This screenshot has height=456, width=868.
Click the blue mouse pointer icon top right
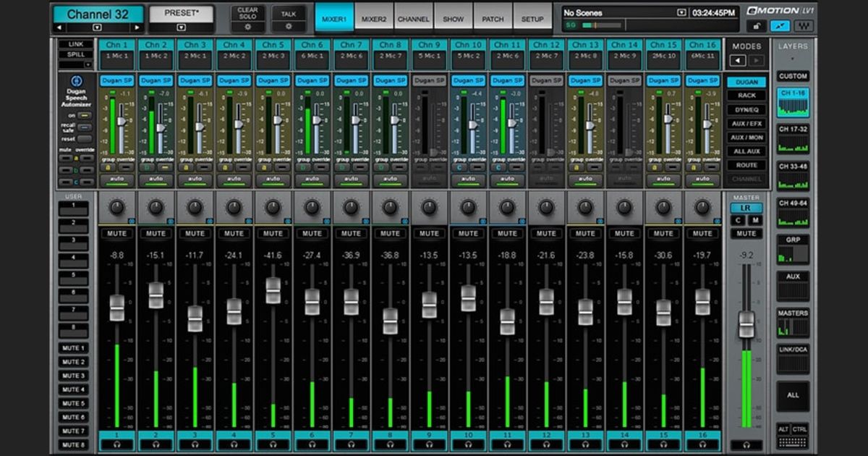[780, 25]
